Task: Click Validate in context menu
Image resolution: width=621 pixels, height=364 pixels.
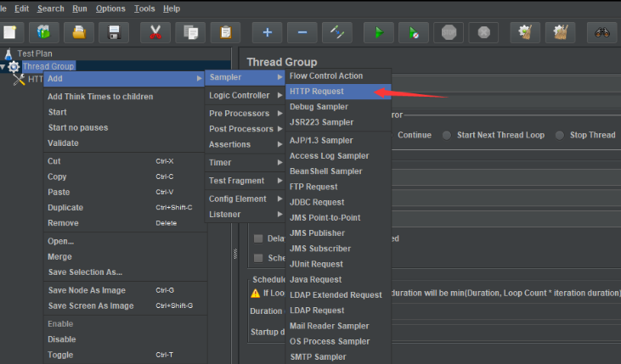Action: (x=124, y=143)
